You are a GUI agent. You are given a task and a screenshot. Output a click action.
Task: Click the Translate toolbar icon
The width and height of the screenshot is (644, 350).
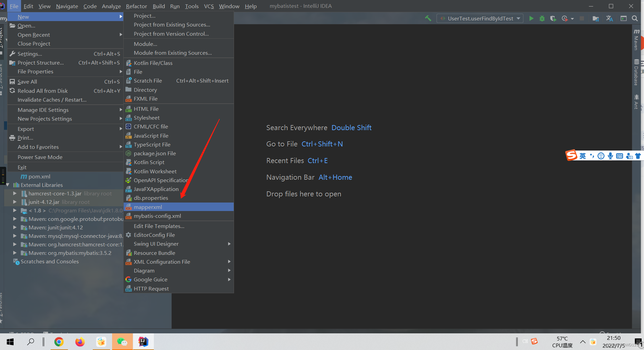[610, 18]
